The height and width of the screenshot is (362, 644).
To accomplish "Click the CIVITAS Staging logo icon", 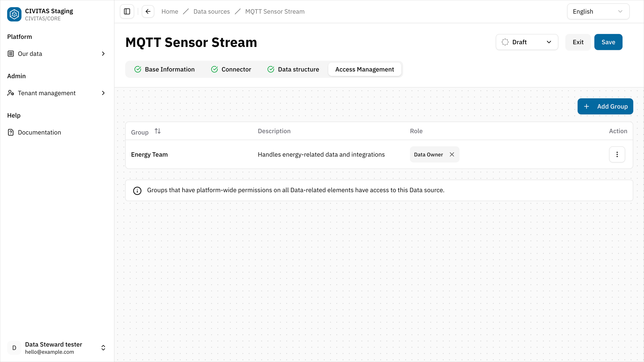I will (14, 14).
